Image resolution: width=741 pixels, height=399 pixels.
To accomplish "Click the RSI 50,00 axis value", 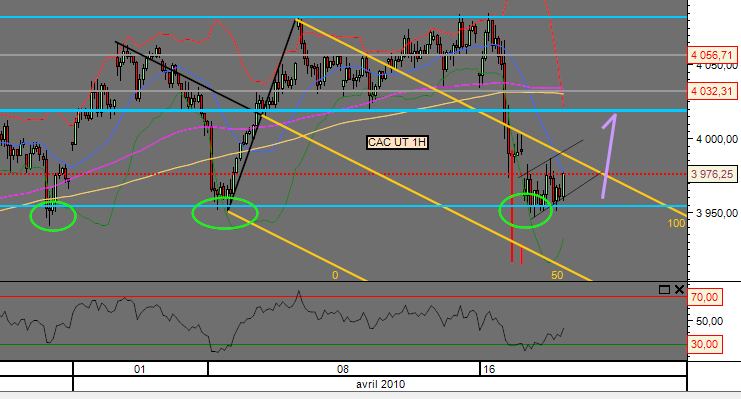I will tap(709, 321).
